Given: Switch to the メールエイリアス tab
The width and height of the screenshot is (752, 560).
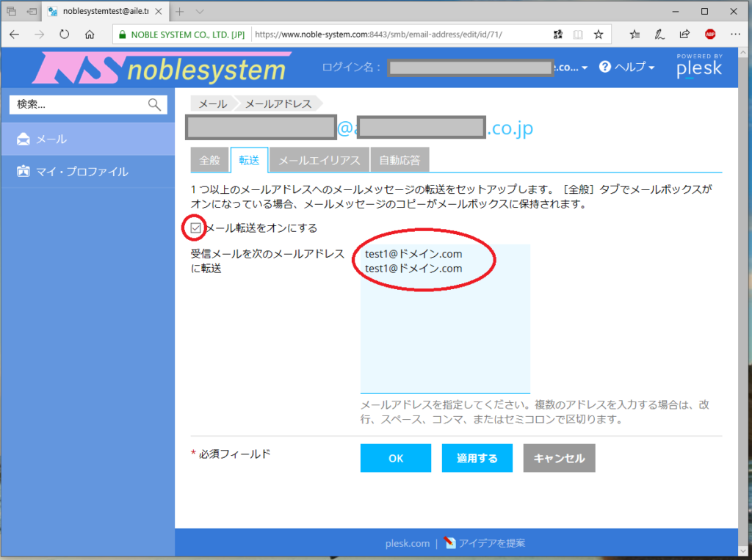Looking at the screenshot, I should (x=319, y=160).
